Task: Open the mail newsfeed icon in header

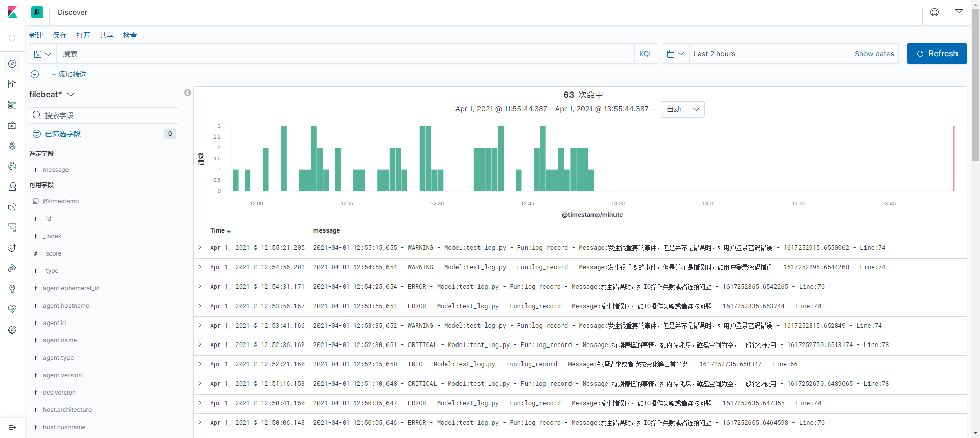Action: pyautogui.click(x=959, y=12)
